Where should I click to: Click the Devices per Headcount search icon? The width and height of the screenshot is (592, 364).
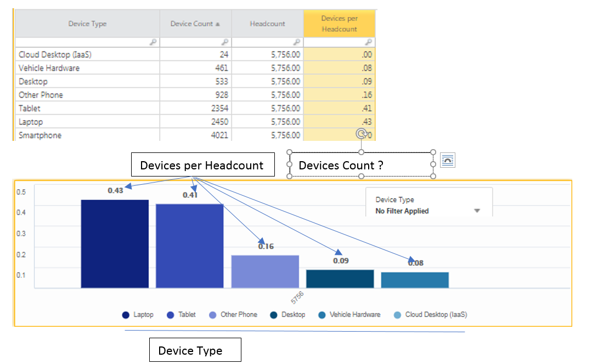tap(369, 42)
